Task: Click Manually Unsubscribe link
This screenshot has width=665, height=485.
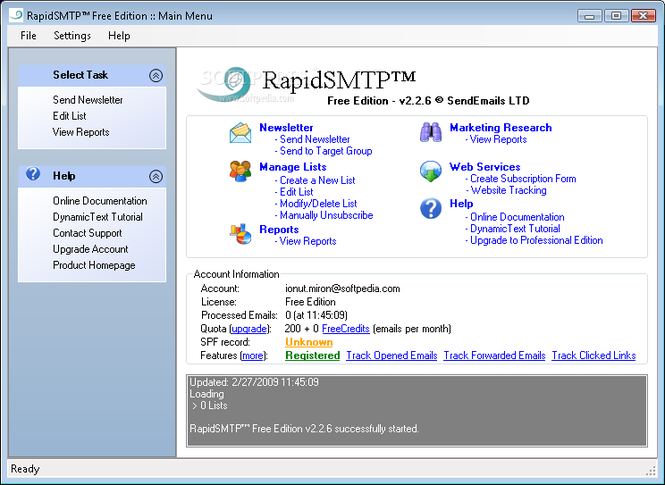Action: (x=326, y=215)
